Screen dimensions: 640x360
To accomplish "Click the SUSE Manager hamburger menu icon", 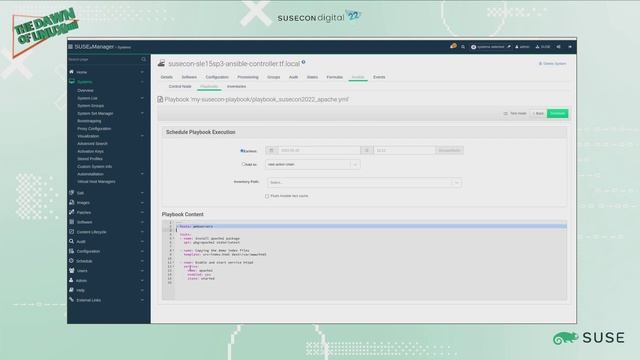I will coord(70,47).
